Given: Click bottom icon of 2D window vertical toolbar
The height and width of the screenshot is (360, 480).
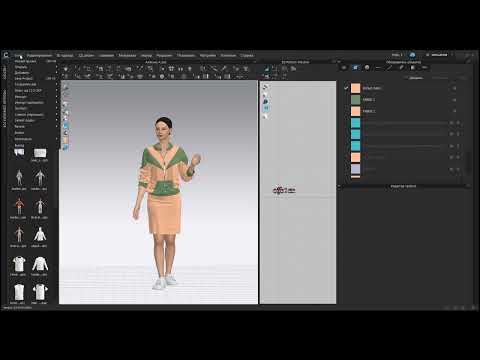Looking at the screenshot, I should [265, 116].
